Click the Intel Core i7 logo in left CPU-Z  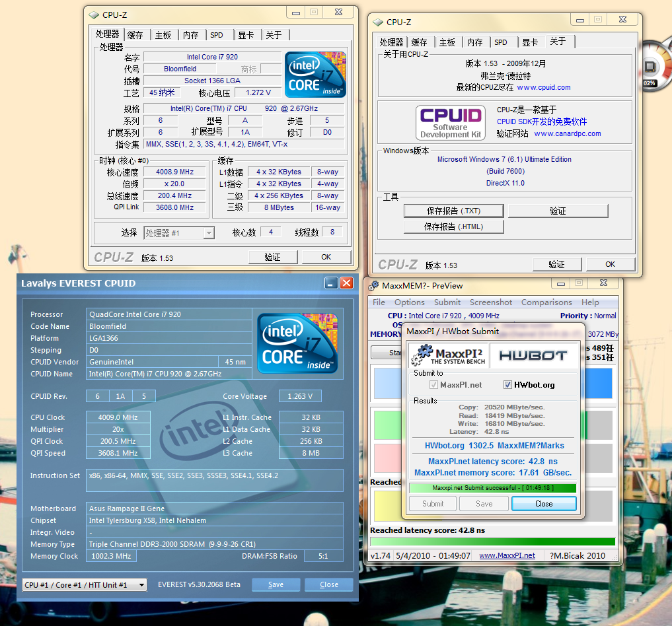[x=315, y=75]
